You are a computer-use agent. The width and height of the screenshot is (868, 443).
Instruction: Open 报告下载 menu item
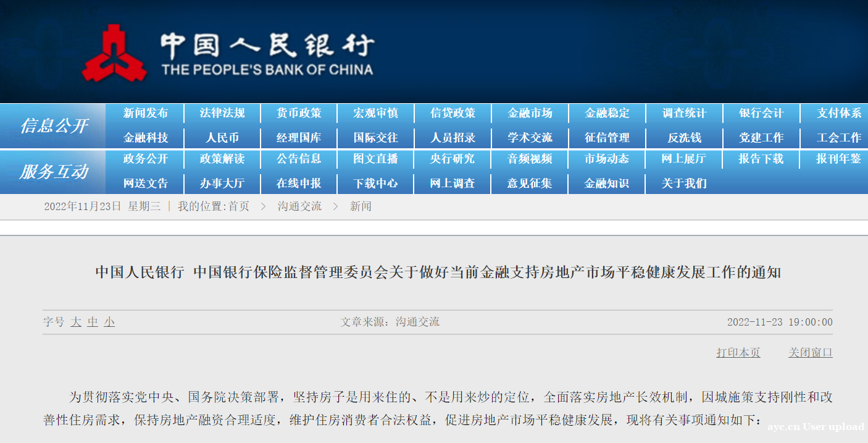(761, 159)
